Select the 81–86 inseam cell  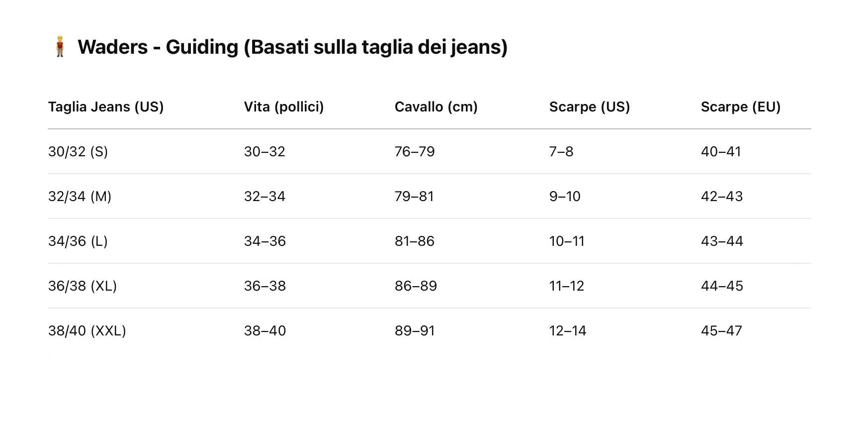(415, 241)
